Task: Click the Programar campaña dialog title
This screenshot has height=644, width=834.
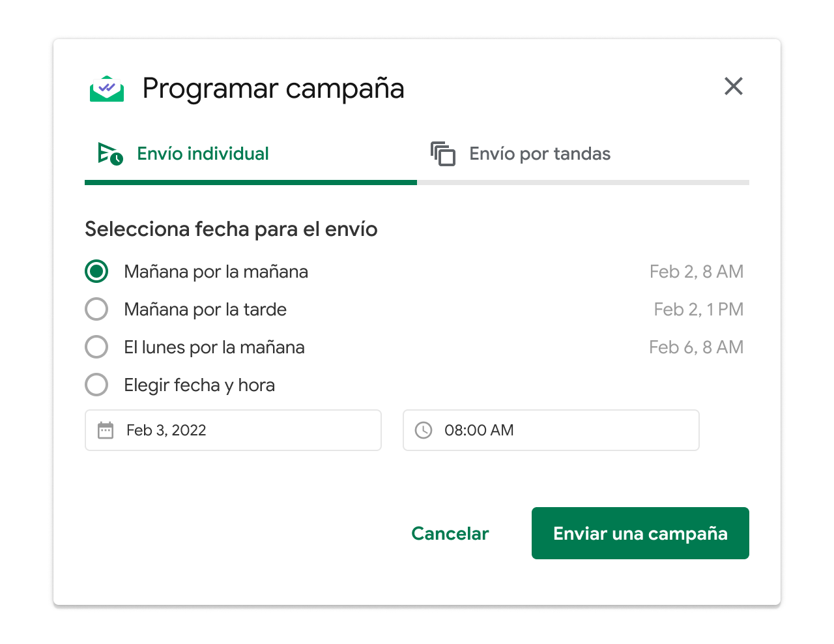Action: tap(273, 88)
